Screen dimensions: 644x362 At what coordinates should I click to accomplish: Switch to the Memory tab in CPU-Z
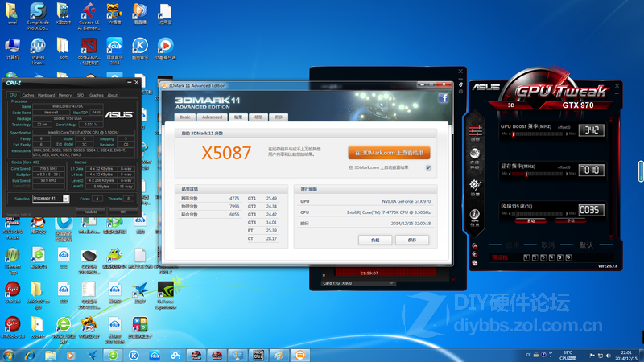(65, 95)
